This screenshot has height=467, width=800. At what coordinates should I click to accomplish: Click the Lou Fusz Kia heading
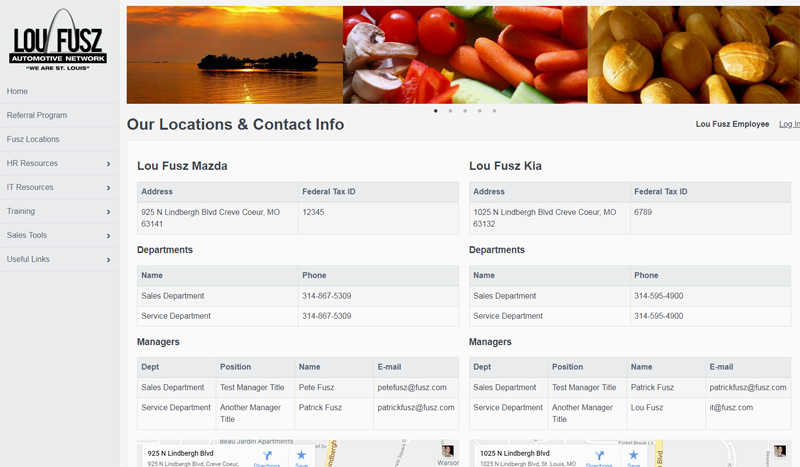[x=505, y=166]
